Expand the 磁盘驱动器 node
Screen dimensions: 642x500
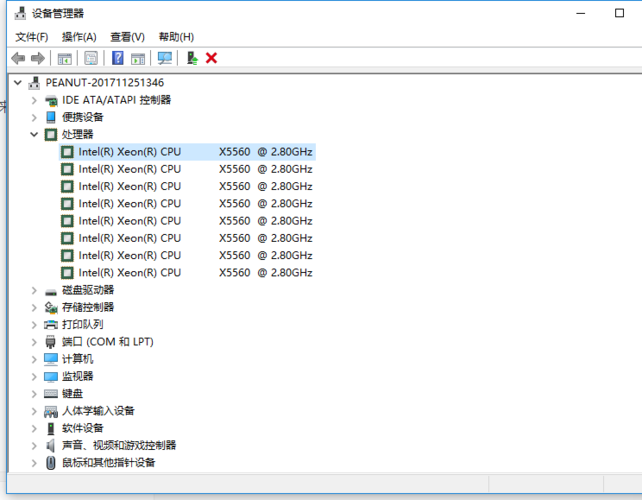[x=34, y=291]
